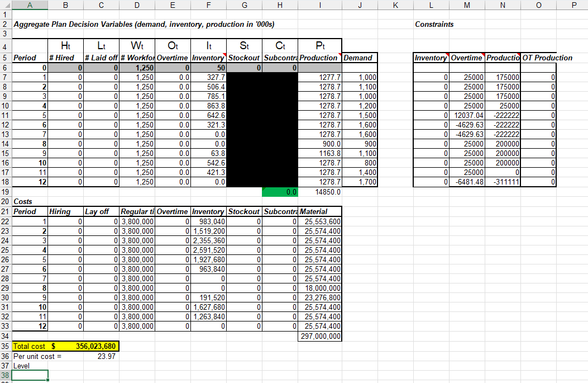The height and width of the screenshot is (383, 588).
Task: Select row header 35
Action: pos(5,346)
